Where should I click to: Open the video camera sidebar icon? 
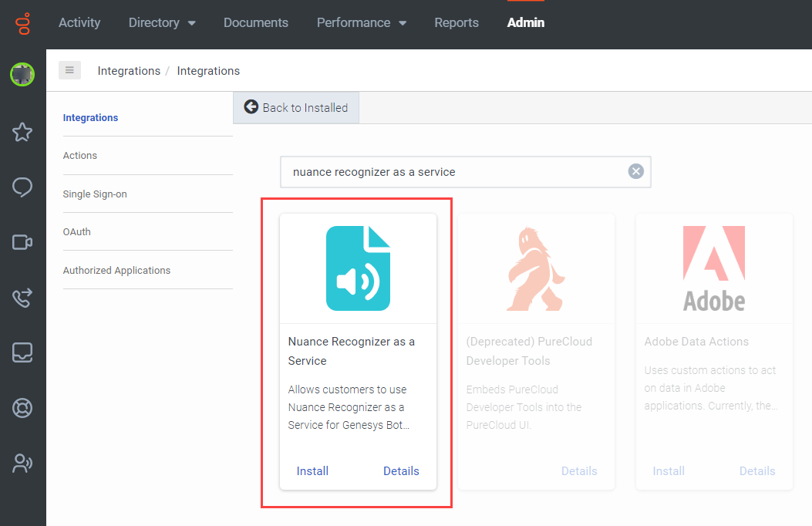click(x=22, y=242)
